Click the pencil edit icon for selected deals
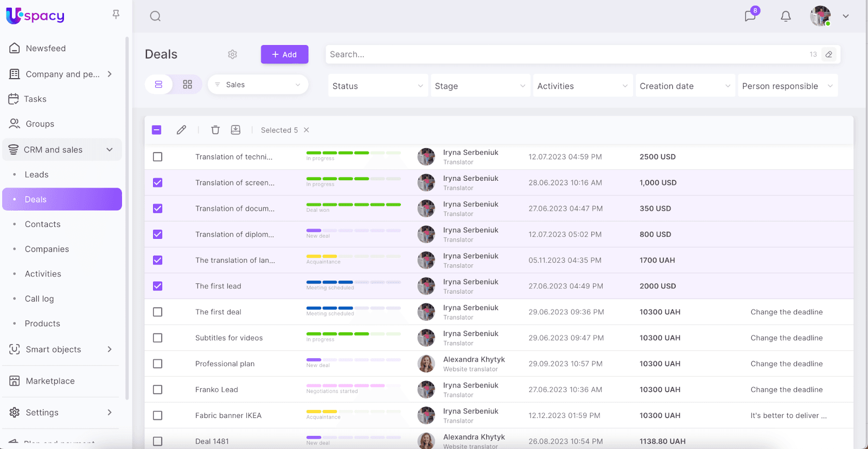 click(181, 130)
